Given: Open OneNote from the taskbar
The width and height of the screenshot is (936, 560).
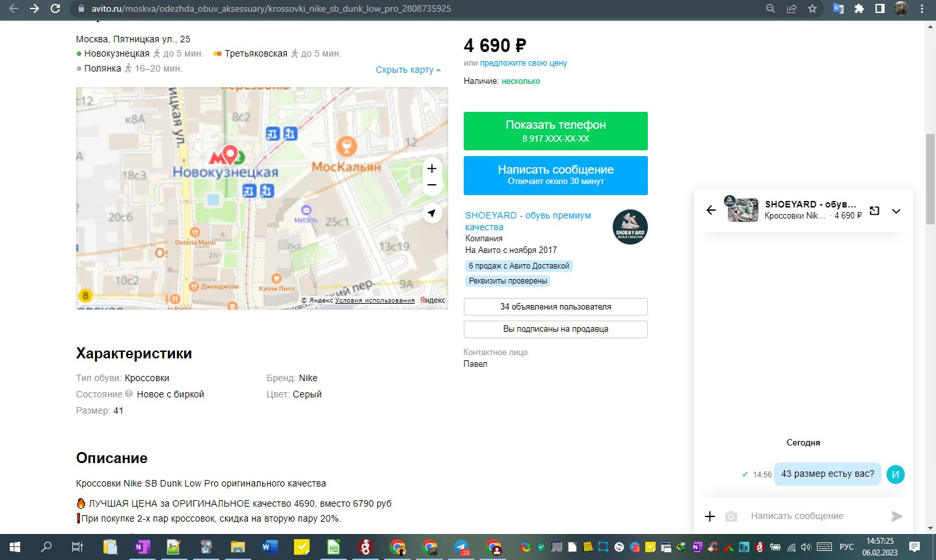Looking at the screenshot, I should (x=141, y=547).
